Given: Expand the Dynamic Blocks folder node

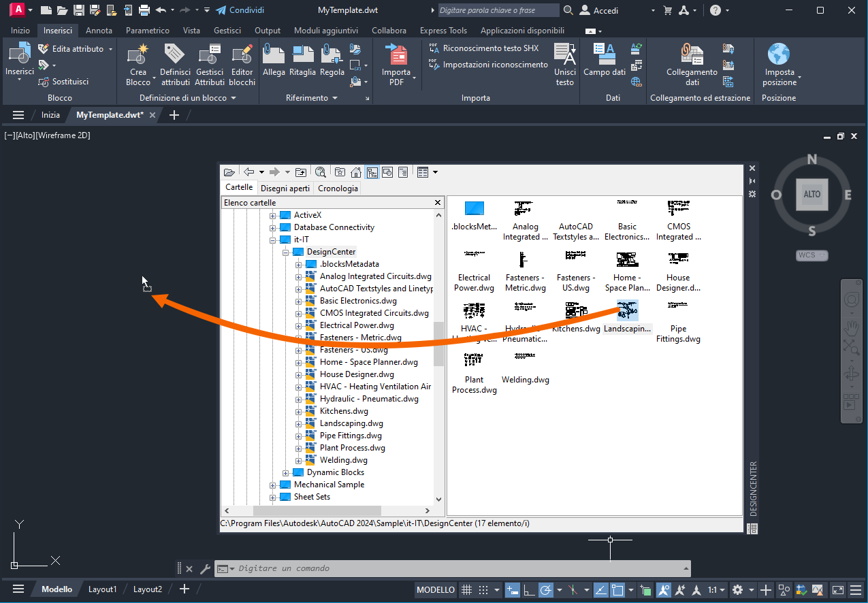Looking at the screenshot, I should [287, 472].
